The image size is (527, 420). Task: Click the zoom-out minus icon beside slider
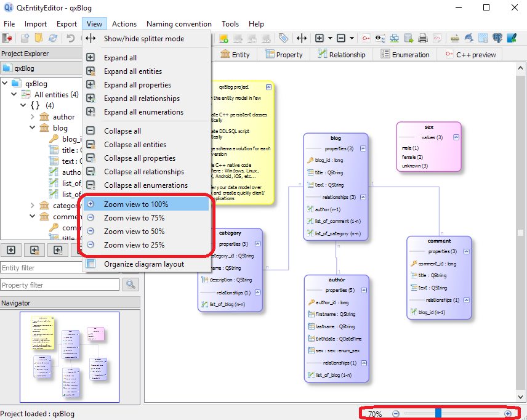tap(396, 414)
